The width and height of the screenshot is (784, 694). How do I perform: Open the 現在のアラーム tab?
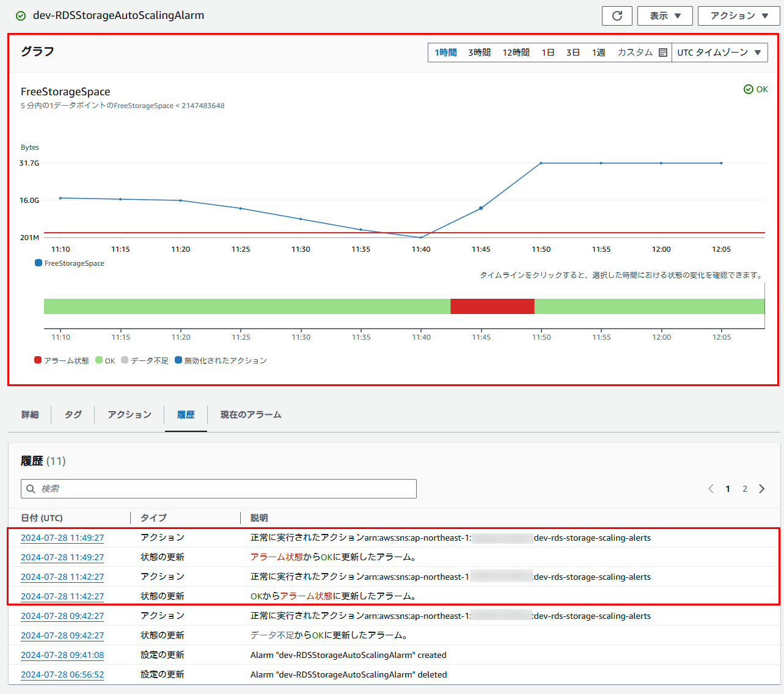(251, 415)
